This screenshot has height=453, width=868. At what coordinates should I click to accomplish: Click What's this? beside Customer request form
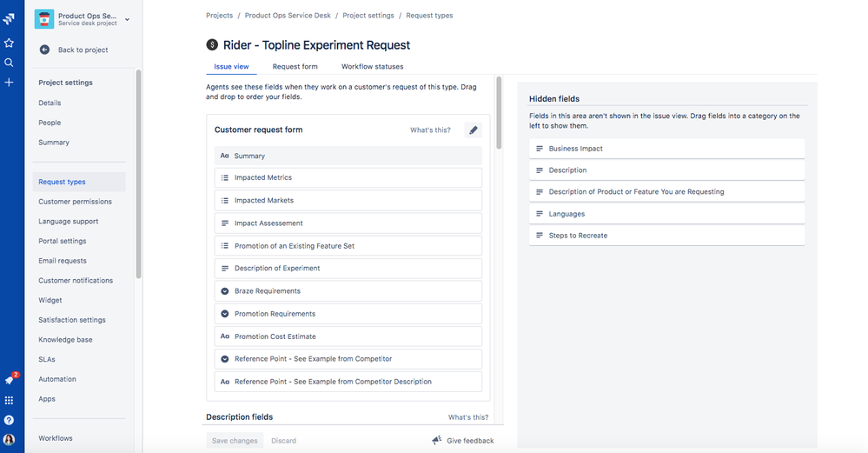pyautogui.click(x=430, y=130)
